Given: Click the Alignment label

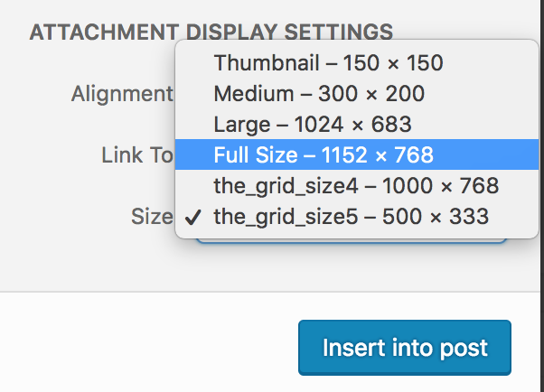Looking at the screenshot, I should coord(122,94).
